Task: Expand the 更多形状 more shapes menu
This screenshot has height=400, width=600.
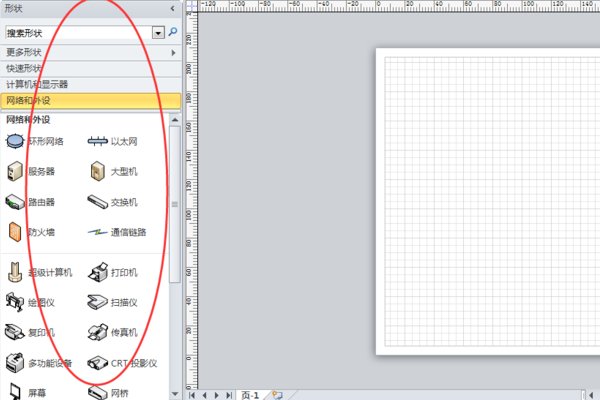Action: click(x=91, y=52)
